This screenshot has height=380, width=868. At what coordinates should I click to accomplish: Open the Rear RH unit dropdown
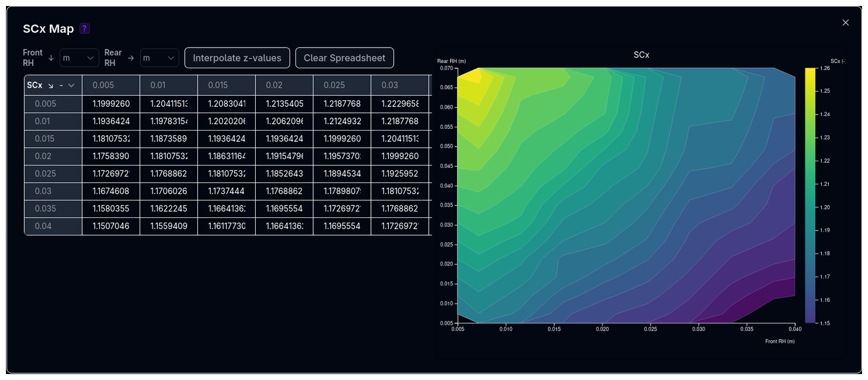159,58
